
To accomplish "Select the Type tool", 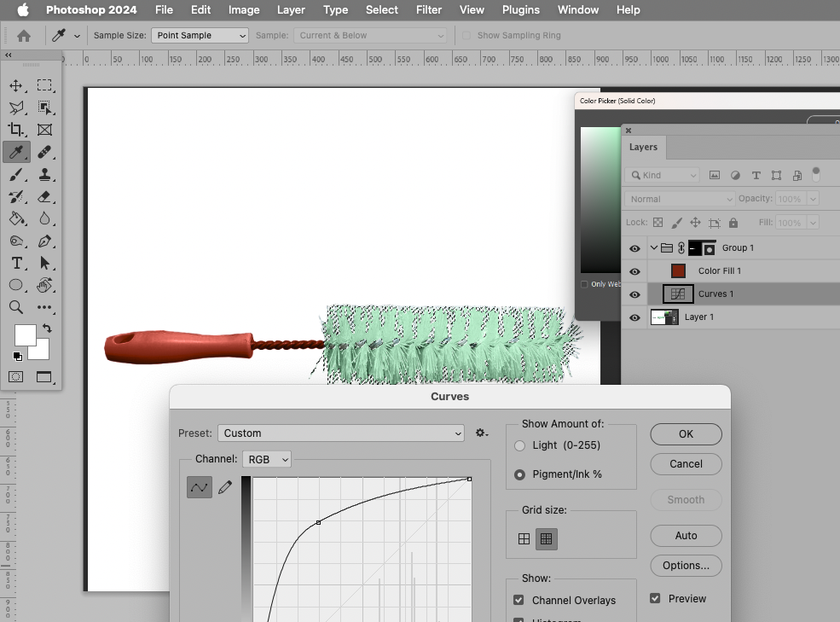I will click(x=19, y=263).
